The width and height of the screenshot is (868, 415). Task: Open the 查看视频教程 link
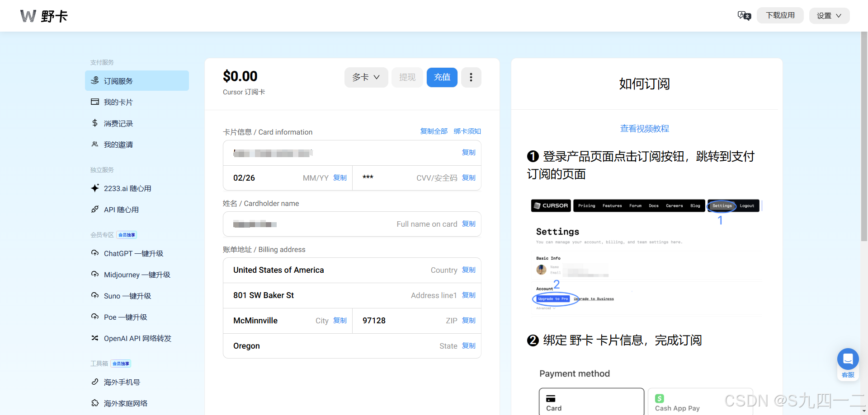[x=644, y=129]
